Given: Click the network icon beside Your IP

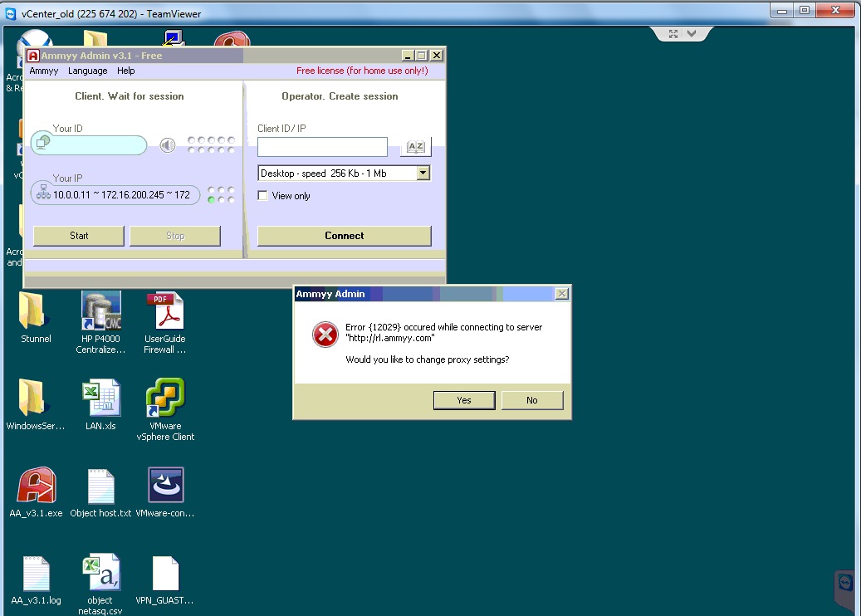Looking at the screenshot, I should (x=43, y=193).
